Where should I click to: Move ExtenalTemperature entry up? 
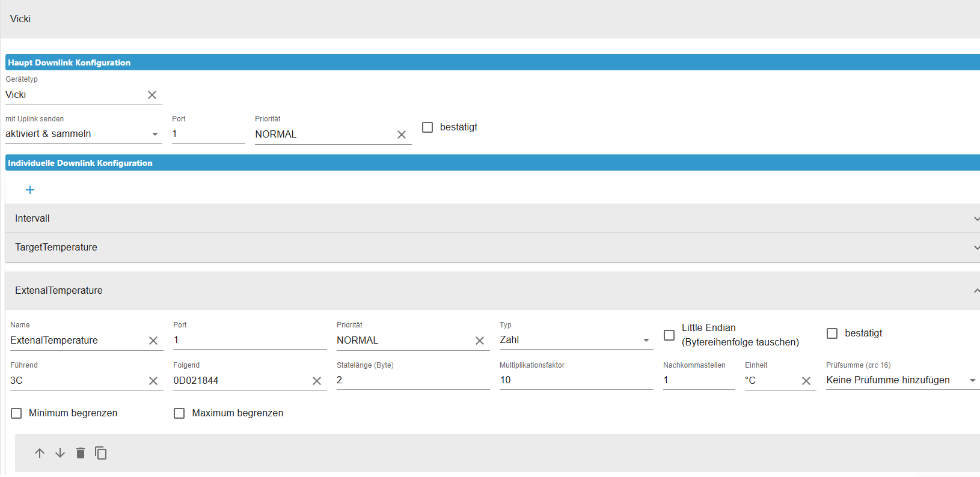click(40, 453)
